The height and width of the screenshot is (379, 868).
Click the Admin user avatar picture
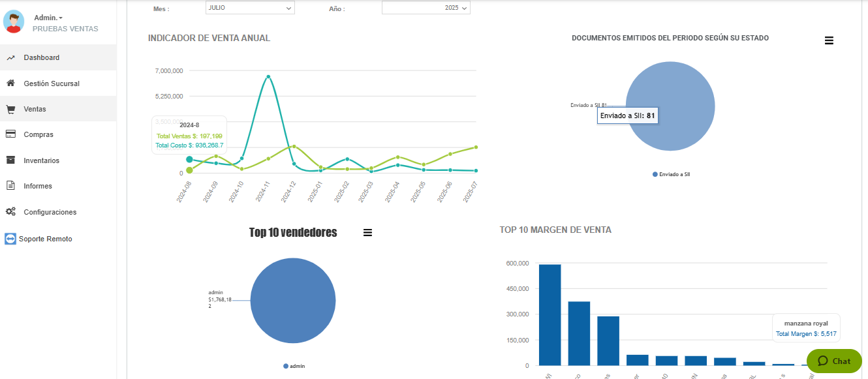pyautogui.click(x=14, y=22)
